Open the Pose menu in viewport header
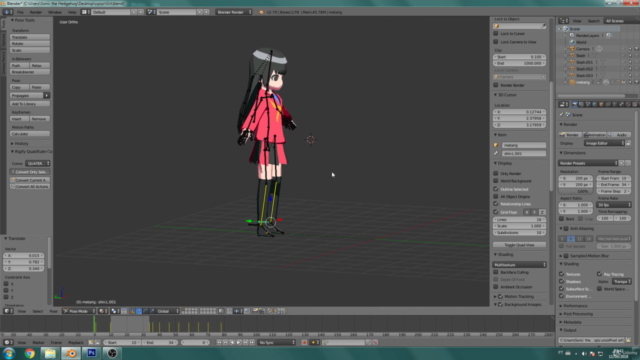 pyautogui.click(x=53, y=311)
